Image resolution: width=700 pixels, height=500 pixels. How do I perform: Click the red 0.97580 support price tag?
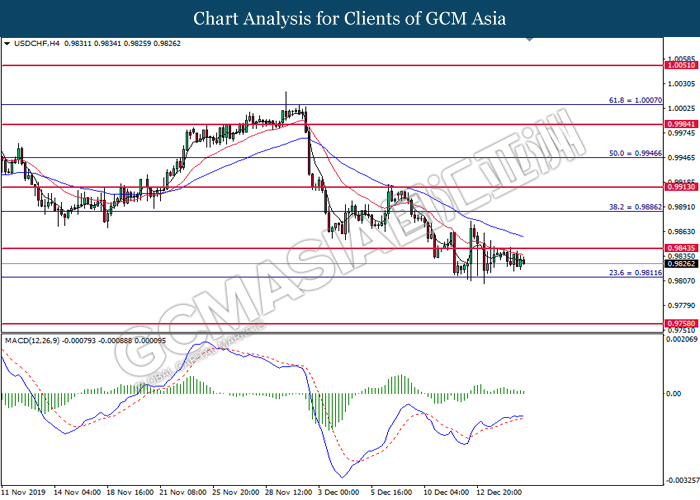pyautogui.click(x=682, y=324)
